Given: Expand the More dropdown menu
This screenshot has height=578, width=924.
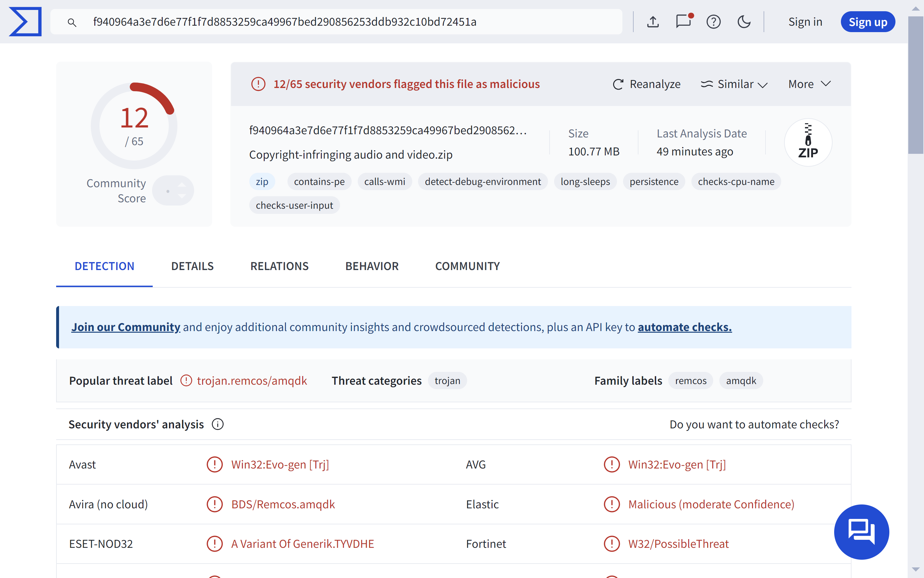Looking at the screenshot, I should pyautogui.click(x=809, y=84).
